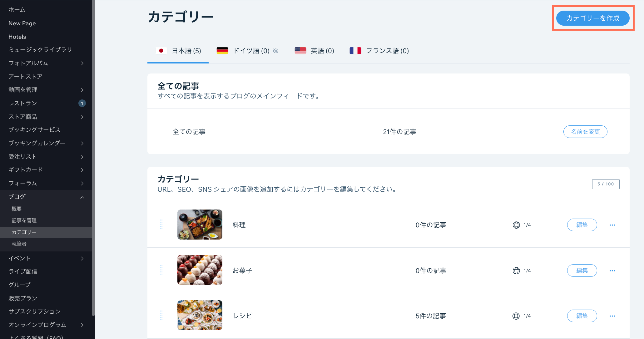Open the more options dots for お菓子
Image resolution: width=644 pixels, height=339 pixels.
tap(612, 271)
